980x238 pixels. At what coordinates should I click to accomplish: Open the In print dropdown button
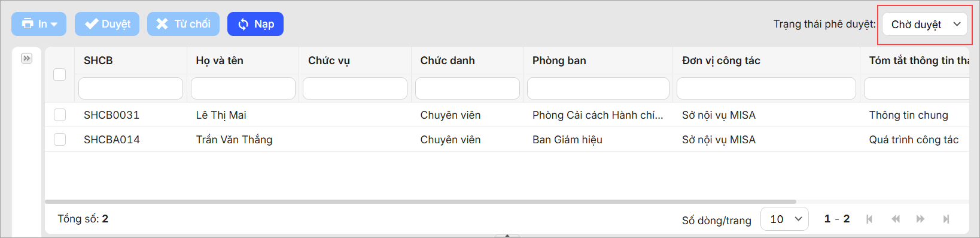tap(39, 24)
